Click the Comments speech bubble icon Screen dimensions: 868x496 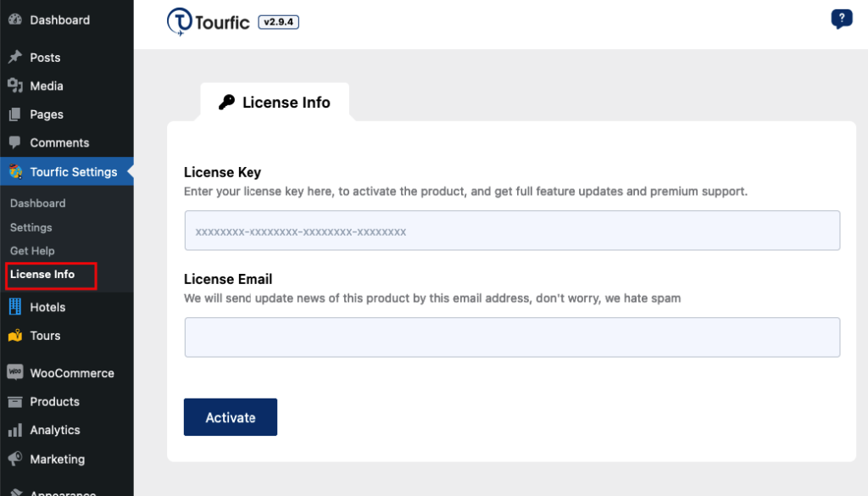(15, 142)
